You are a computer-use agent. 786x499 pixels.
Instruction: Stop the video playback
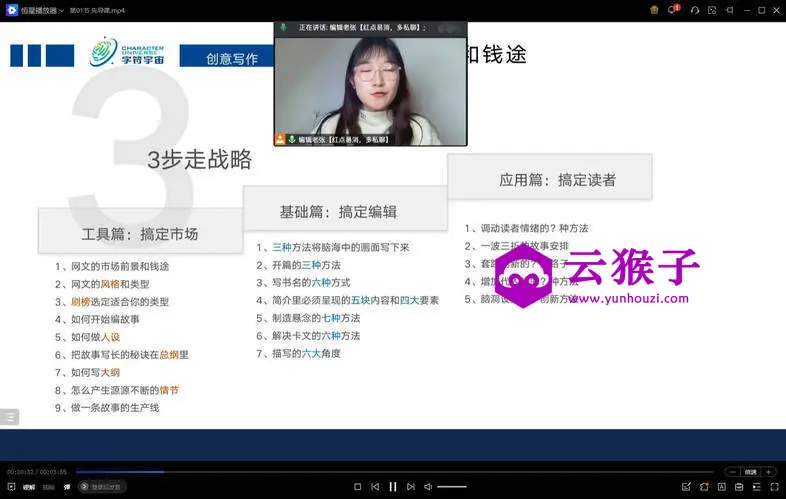tap(357, 486)
